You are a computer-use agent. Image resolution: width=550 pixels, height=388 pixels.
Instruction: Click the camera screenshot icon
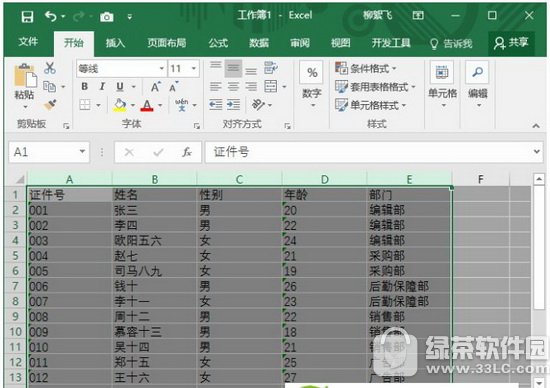(107, 16)
